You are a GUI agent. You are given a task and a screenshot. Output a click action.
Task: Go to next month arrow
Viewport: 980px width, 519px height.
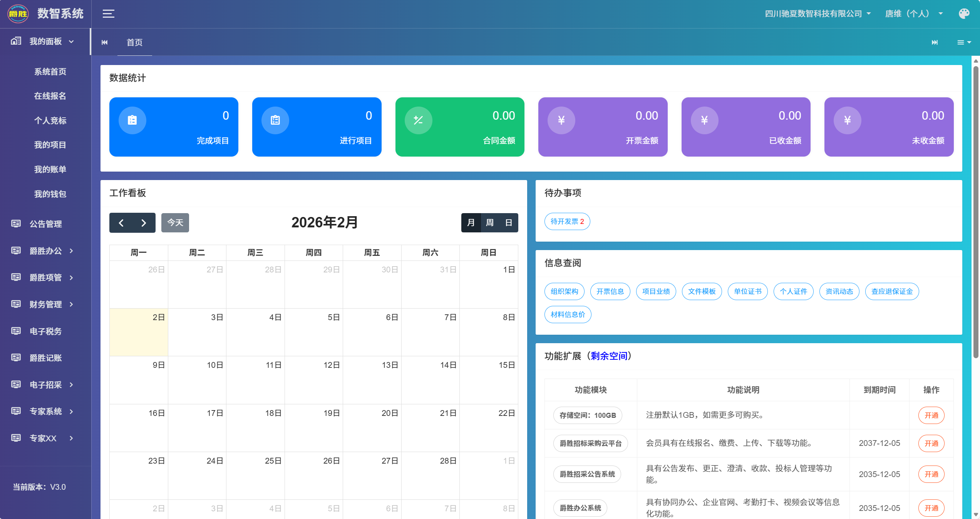coord(144,223)
